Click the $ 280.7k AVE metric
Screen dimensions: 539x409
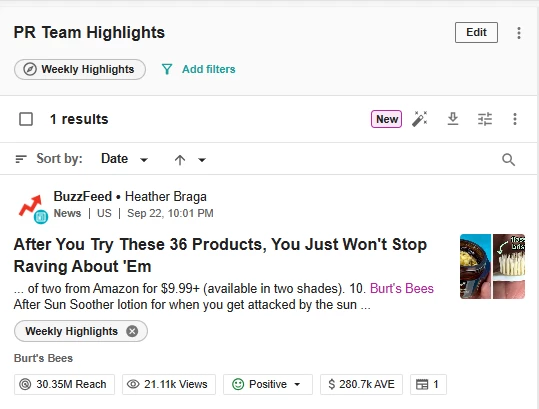tap(361, 384)
